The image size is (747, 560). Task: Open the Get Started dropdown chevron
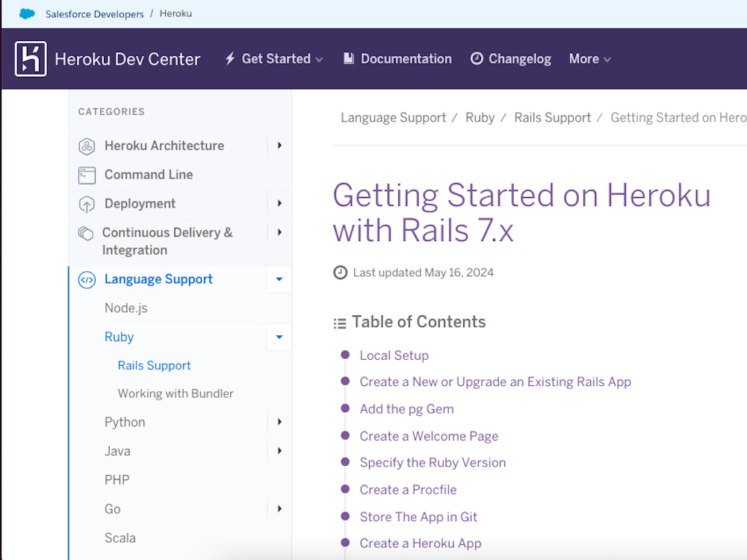tap(319, 60)
